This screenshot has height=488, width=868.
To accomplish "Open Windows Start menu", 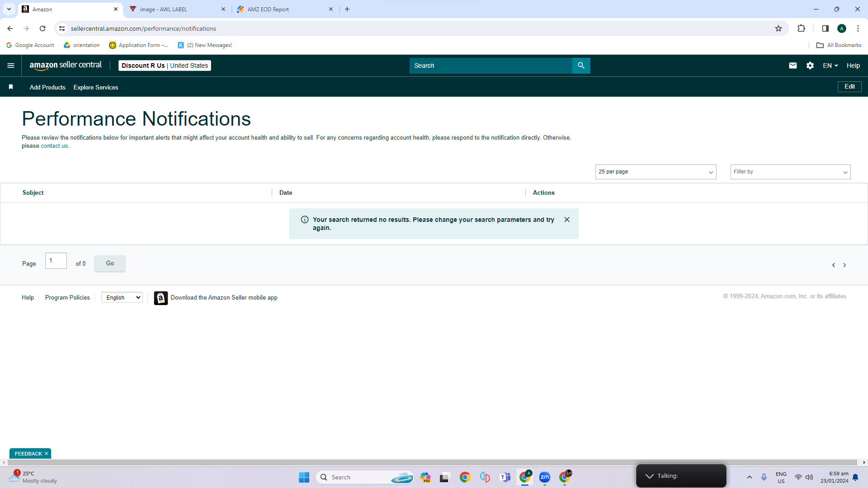I will [x=304, y=477].
